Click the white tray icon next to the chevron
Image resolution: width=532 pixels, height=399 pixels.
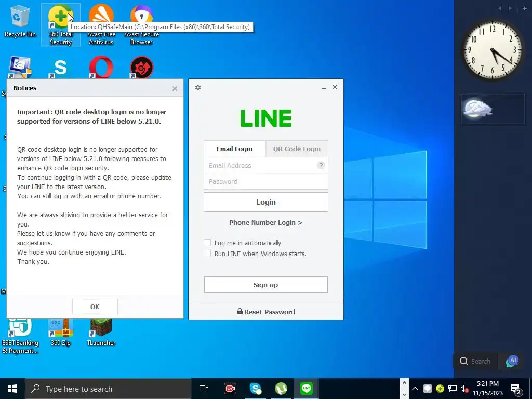coord(428,389)
